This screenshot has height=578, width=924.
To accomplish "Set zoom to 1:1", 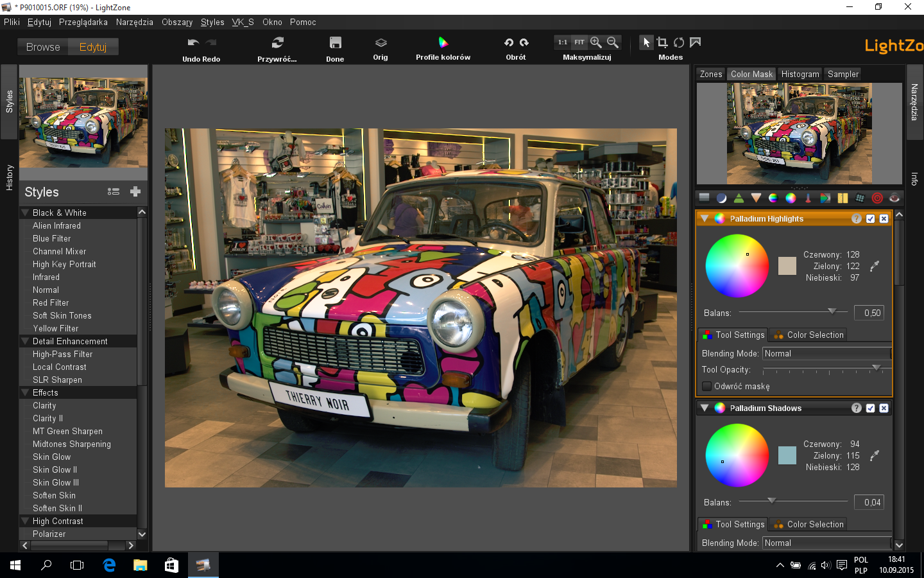I will (x=563, y=42).
